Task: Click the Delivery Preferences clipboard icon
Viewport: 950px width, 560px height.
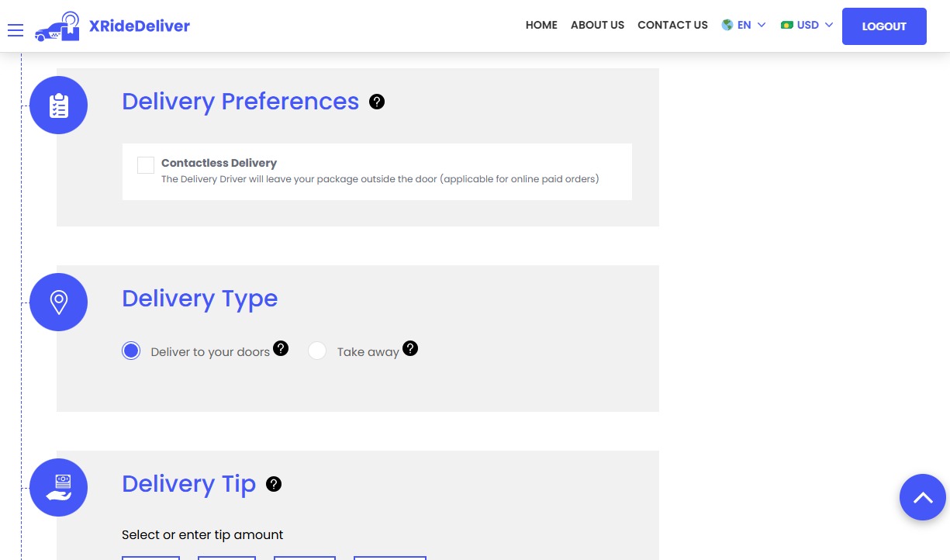Action: tap(58, 105)
